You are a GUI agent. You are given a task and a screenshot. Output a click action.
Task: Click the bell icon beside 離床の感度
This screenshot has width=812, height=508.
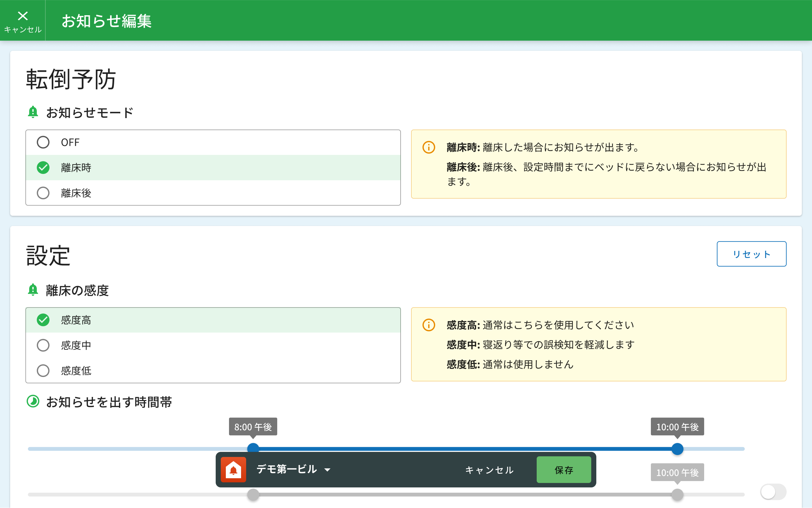33,290
